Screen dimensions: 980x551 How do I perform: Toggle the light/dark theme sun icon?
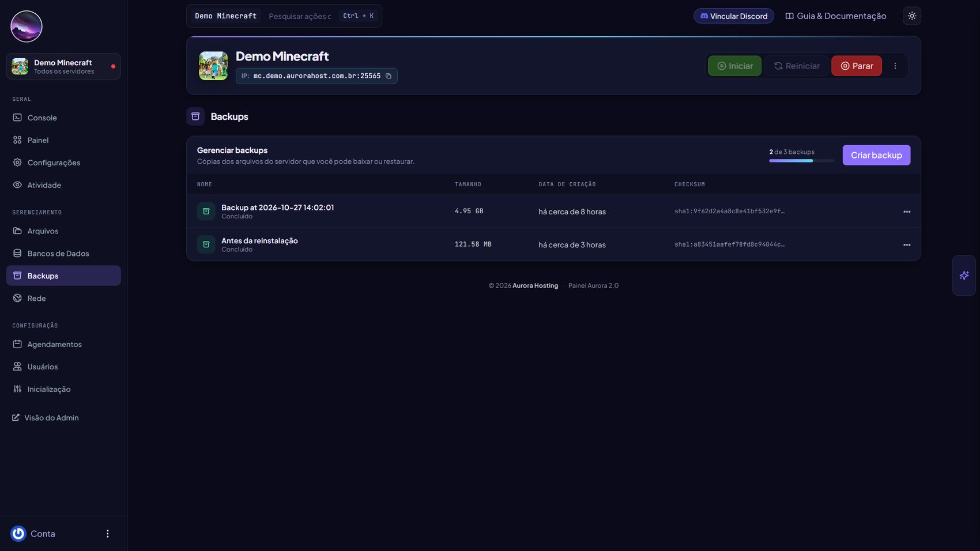coord(912,16)
